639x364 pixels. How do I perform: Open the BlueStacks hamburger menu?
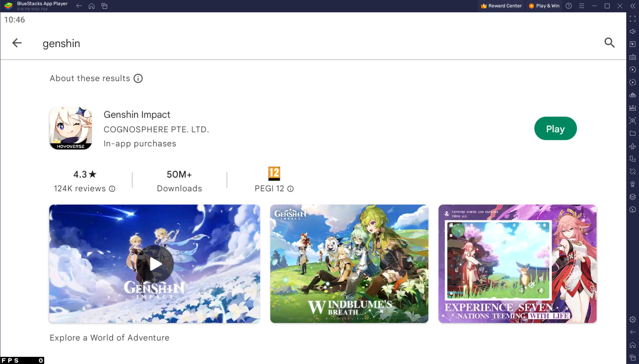click(582, 6)
